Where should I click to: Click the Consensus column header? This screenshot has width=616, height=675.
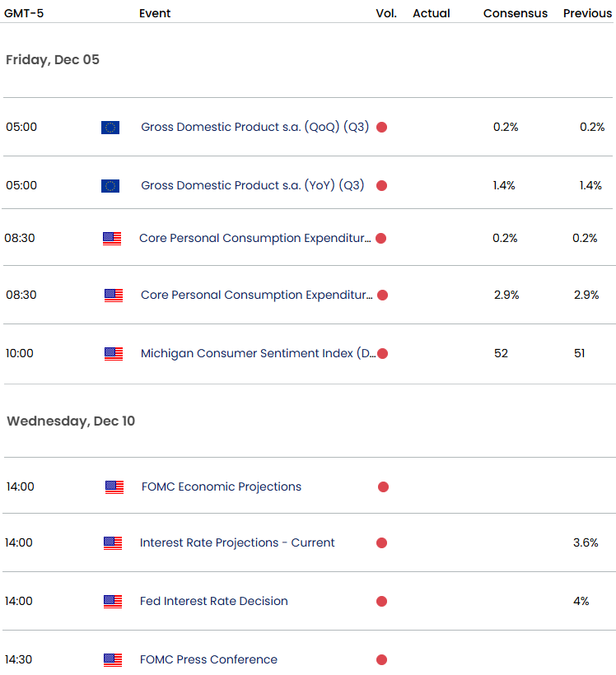[x=516, y=14]
